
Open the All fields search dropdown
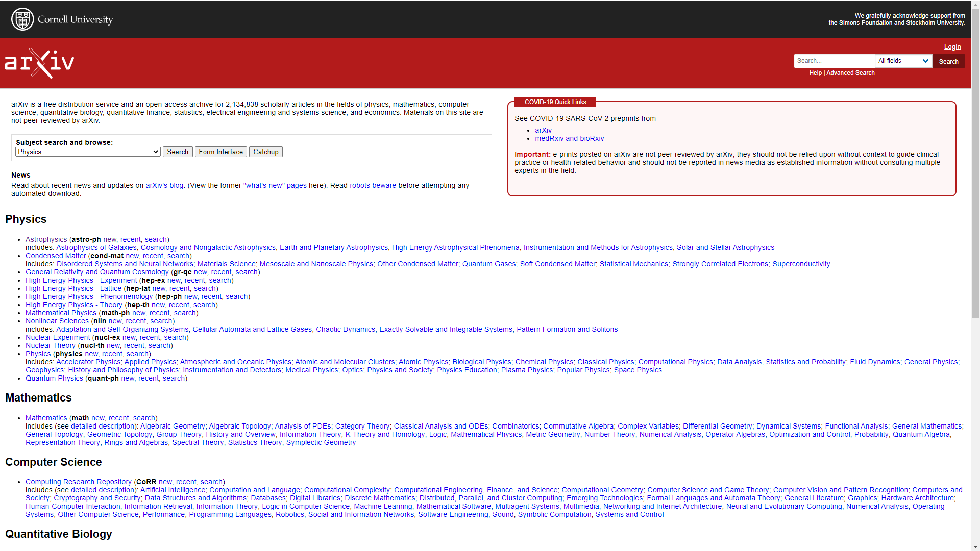point(903,61)
